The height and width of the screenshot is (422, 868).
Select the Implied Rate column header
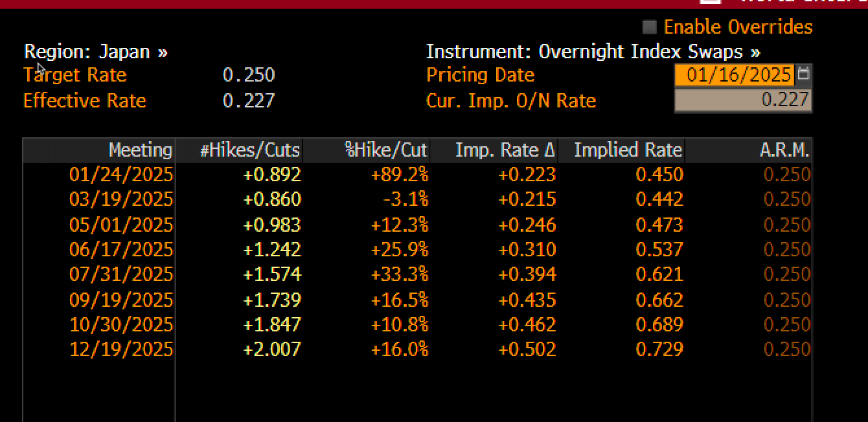coord(628,150)
